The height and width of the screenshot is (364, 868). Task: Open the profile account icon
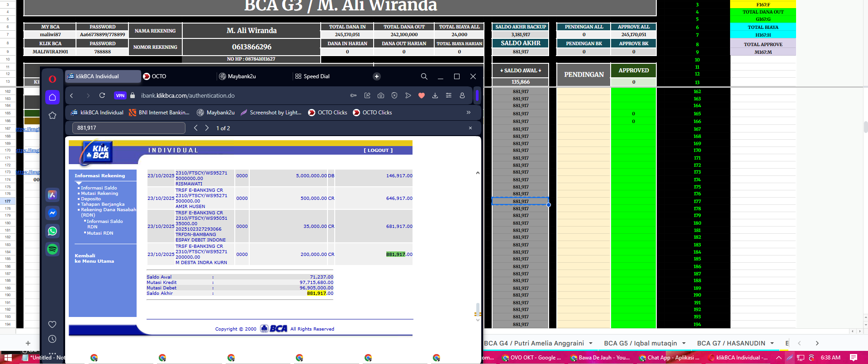(462, 95)
